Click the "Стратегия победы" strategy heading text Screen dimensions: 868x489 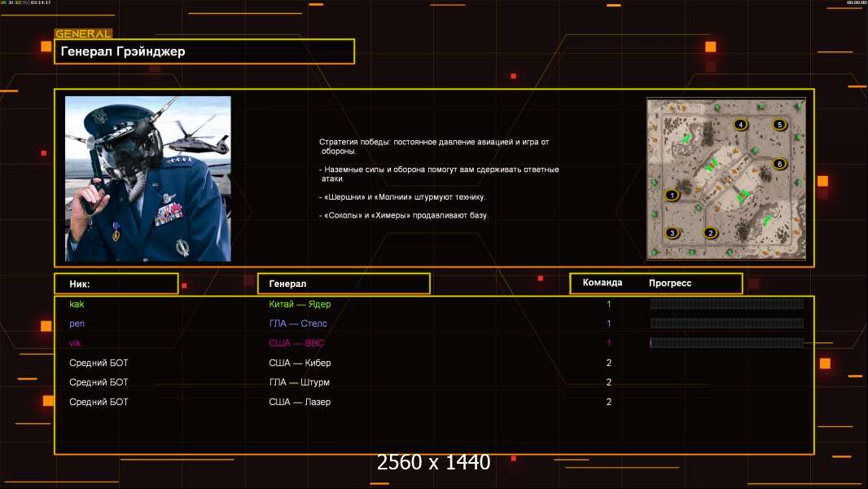tap(434, 146)
